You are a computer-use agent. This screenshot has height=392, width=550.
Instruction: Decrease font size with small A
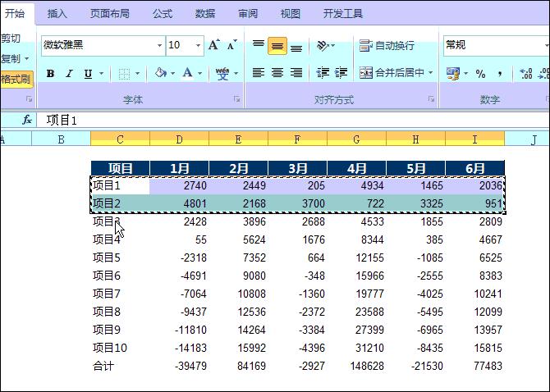point(231,45)
